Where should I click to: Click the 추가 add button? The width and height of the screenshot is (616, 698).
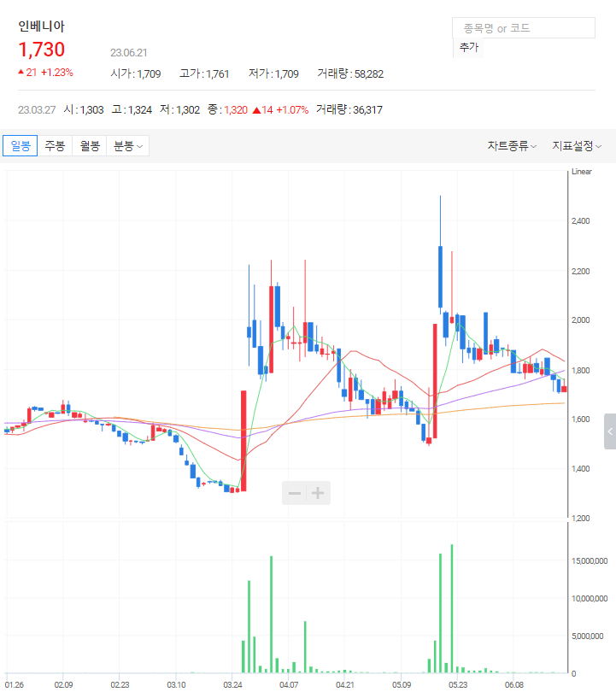click(x=469, y=47)
